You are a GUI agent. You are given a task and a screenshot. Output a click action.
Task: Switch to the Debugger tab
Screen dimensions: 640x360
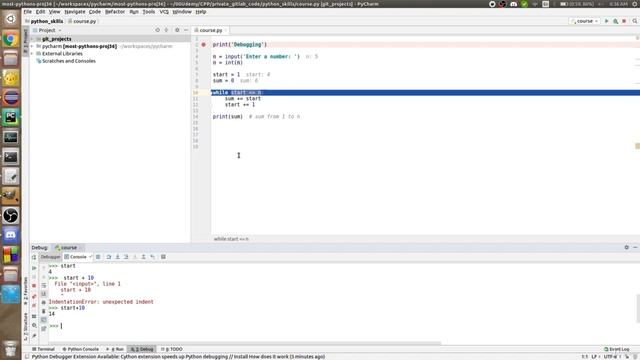click(50, 257)
